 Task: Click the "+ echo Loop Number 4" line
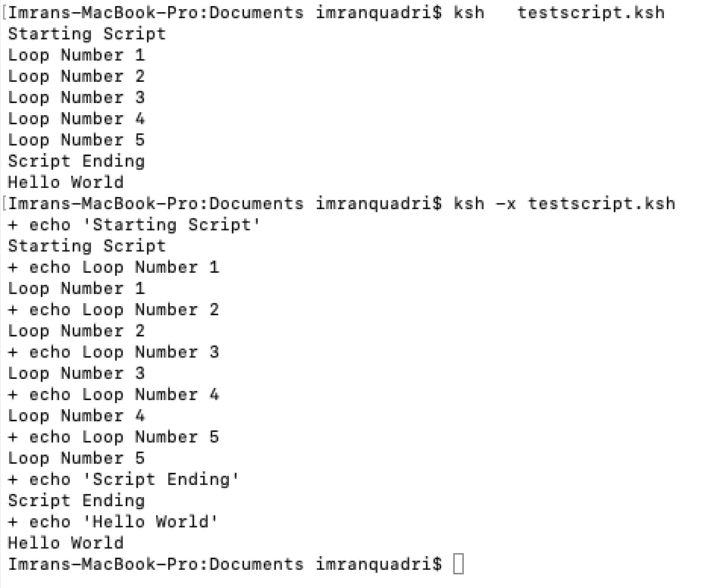(113, 395)
